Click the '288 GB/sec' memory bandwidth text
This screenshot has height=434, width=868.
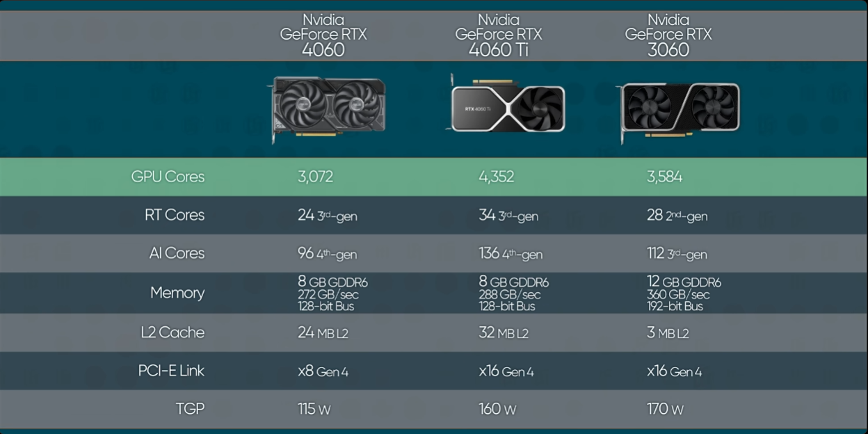click(509, 295)
